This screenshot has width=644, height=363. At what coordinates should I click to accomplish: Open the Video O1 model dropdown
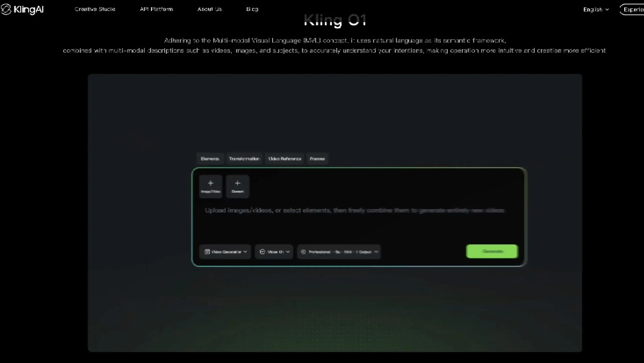pos(274,252)
